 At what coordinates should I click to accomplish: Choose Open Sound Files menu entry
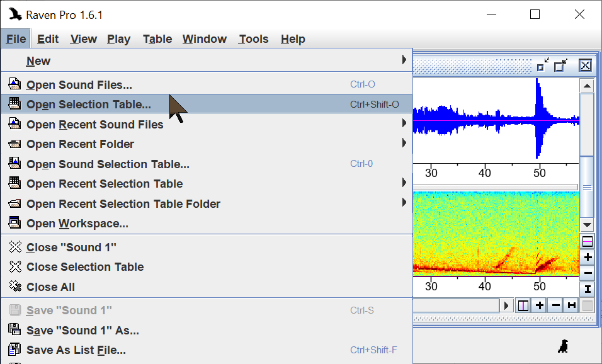207,84
